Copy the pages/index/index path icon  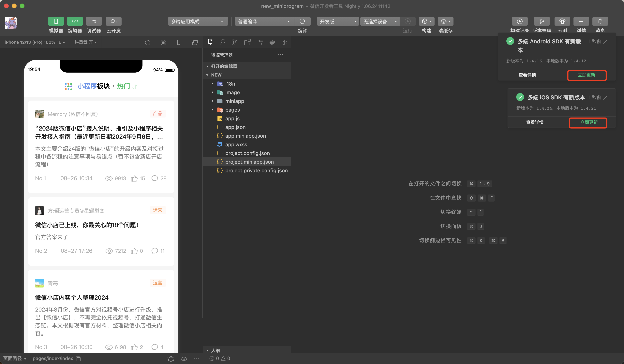click(x=78, y=358)
